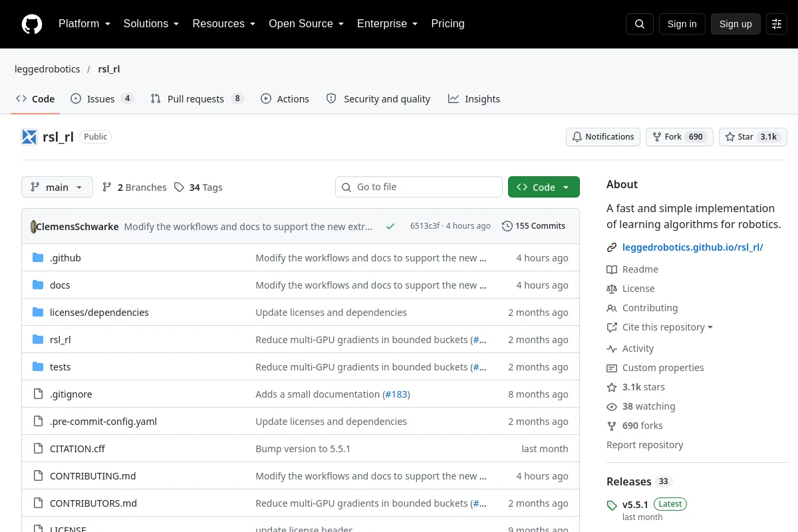Click the eye watching icon
798x532 pixels.
click(x=612, y=406)
